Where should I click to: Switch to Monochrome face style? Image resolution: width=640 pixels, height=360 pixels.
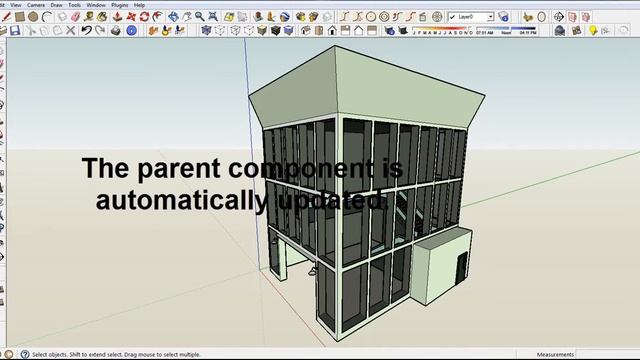289,31
